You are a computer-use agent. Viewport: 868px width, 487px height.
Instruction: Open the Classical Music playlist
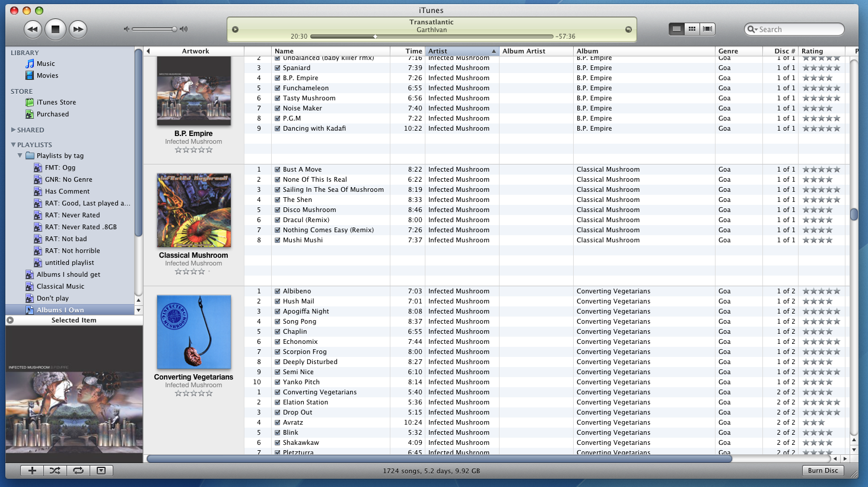61,286
